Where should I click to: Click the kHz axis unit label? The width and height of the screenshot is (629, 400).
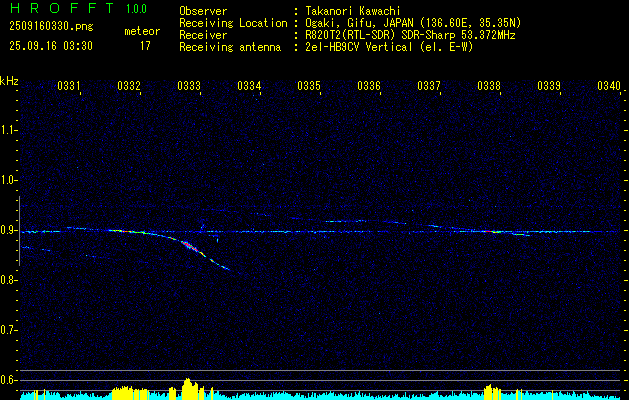9,81
